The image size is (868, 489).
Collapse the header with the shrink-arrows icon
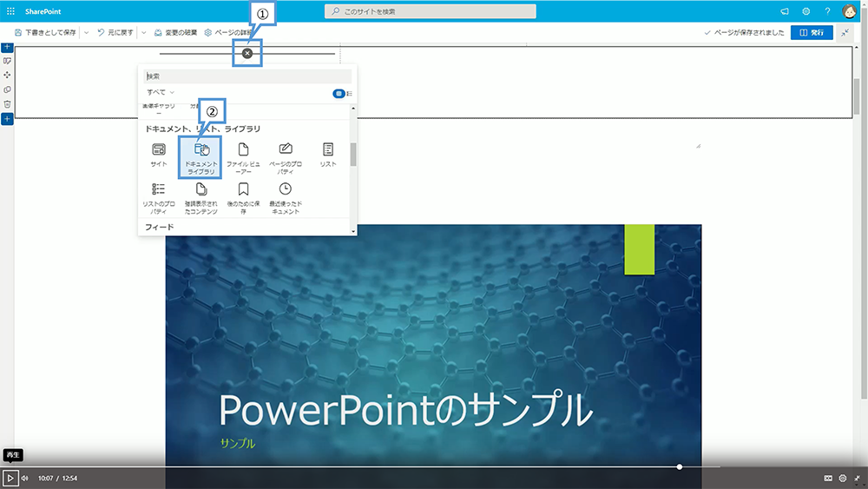coord(845,33)
